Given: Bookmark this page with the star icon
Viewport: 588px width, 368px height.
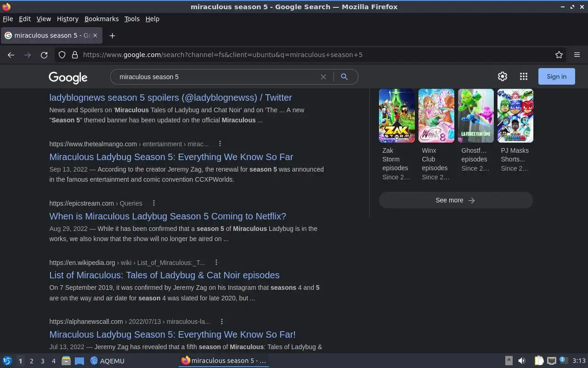Looking at the screenshot, I should click(559, 55).
